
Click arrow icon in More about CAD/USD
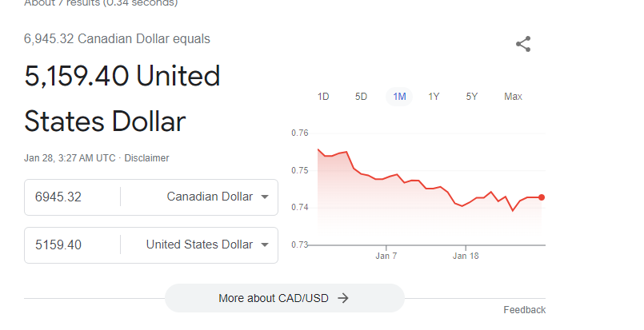(x=343, y=298)
